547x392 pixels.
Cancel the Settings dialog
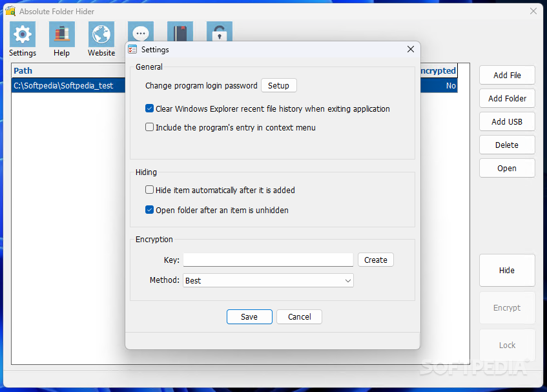299,316
